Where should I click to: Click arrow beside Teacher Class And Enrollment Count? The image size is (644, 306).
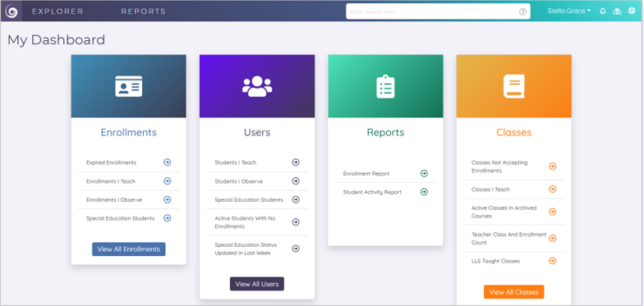point(553,238)
